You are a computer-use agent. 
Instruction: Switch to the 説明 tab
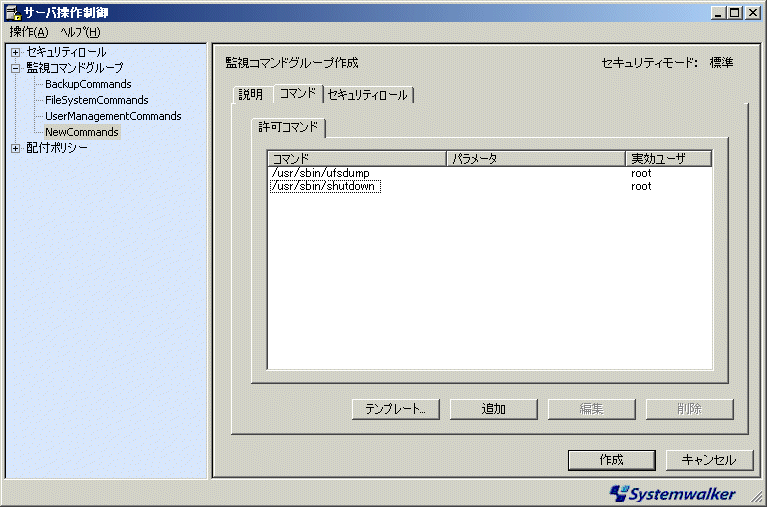[x=251, y=94]
